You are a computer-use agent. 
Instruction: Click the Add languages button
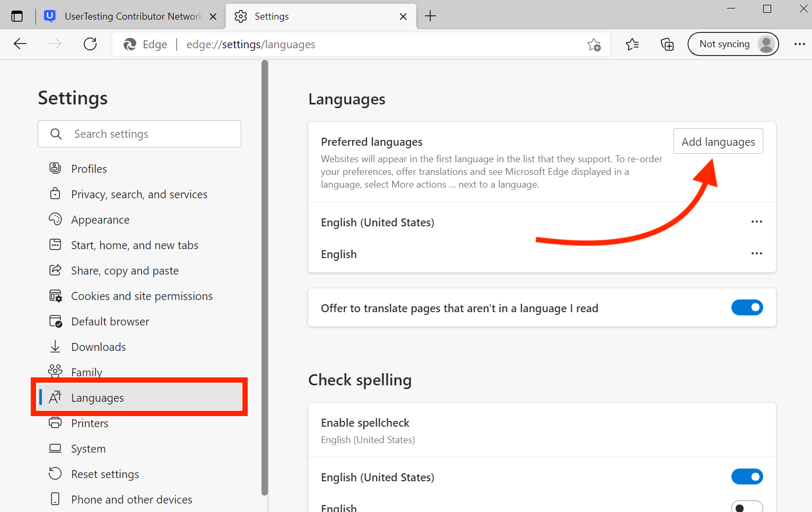click(x=718, y=142)
